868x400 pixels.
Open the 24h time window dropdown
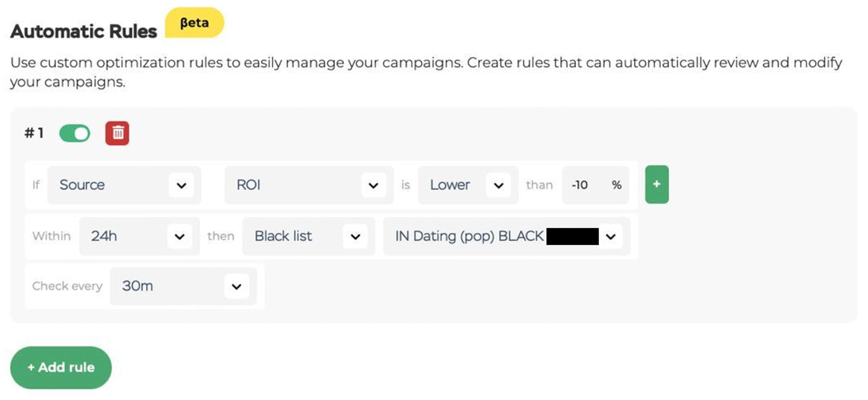pos(139,236)
